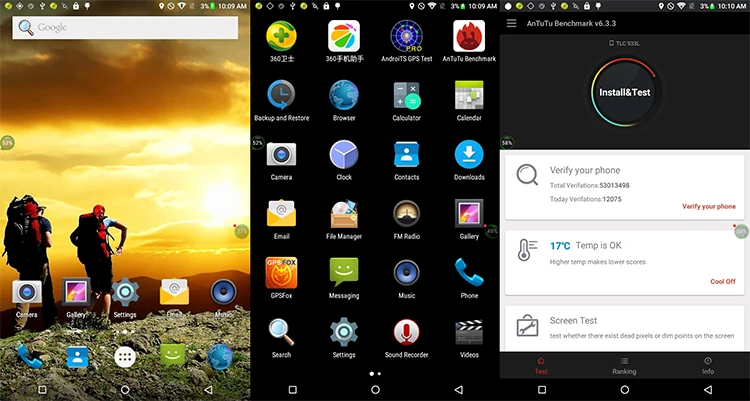Open messaging from the home screen dock
The image size is (750, 401).
pyautogui.click(x=173, y=356)
